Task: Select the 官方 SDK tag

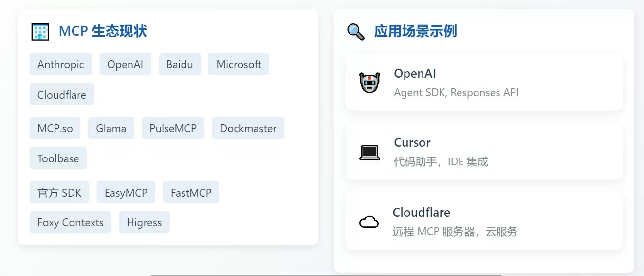Action: point(59,193)
